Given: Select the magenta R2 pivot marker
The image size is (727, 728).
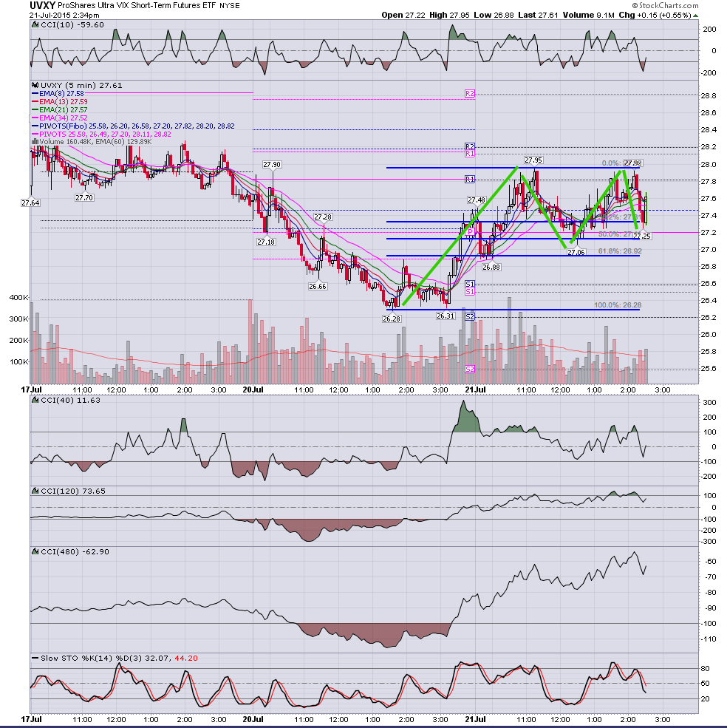Looking at the screenshot, I should point(470,94).
